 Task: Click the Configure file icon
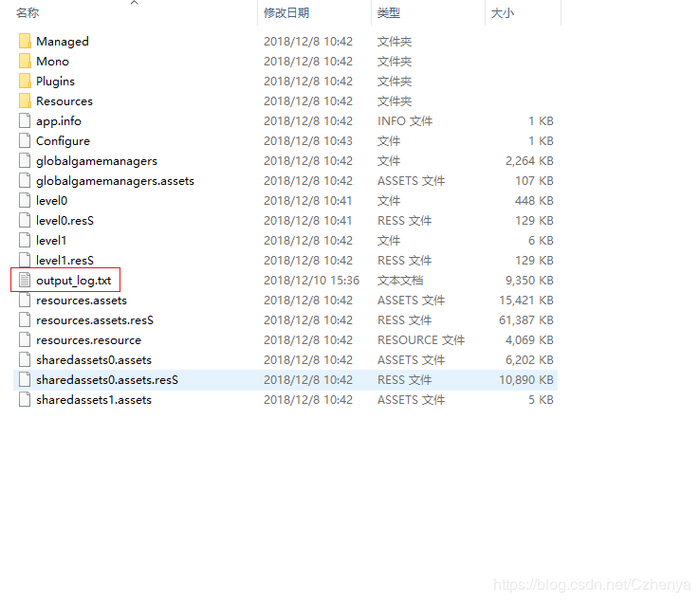(25, 140)
